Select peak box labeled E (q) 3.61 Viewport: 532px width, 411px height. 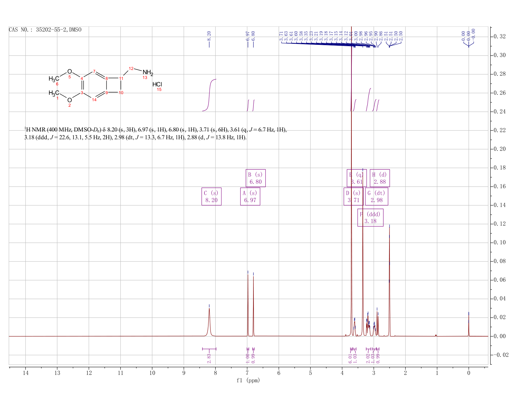tap(357, 178)
